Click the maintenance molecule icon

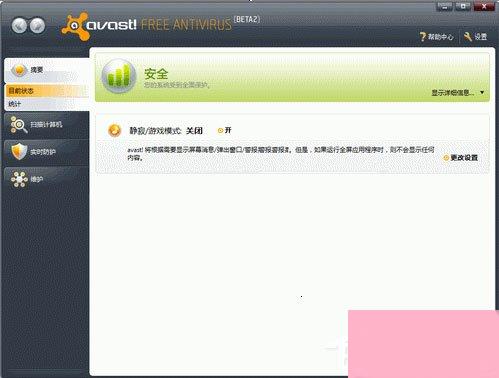tap(19, 179)
